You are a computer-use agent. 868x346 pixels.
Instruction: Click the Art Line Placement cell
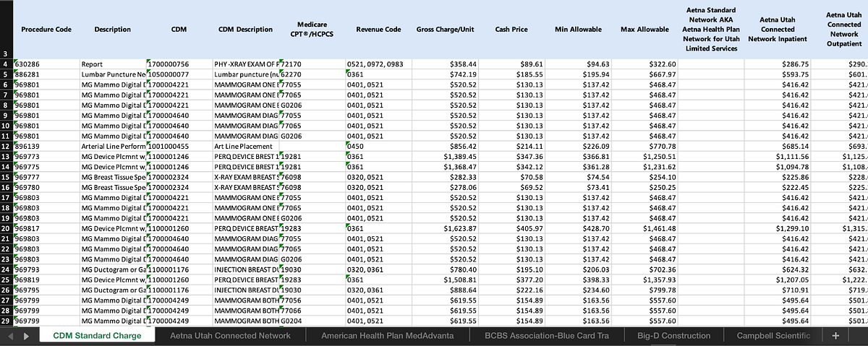tap(247, 145)
